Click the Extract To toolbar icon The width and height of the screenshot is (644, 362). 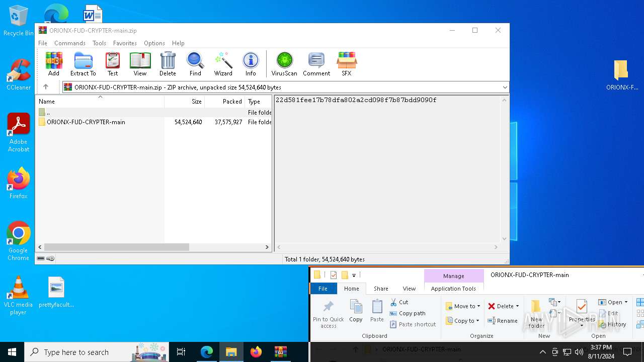83,64
